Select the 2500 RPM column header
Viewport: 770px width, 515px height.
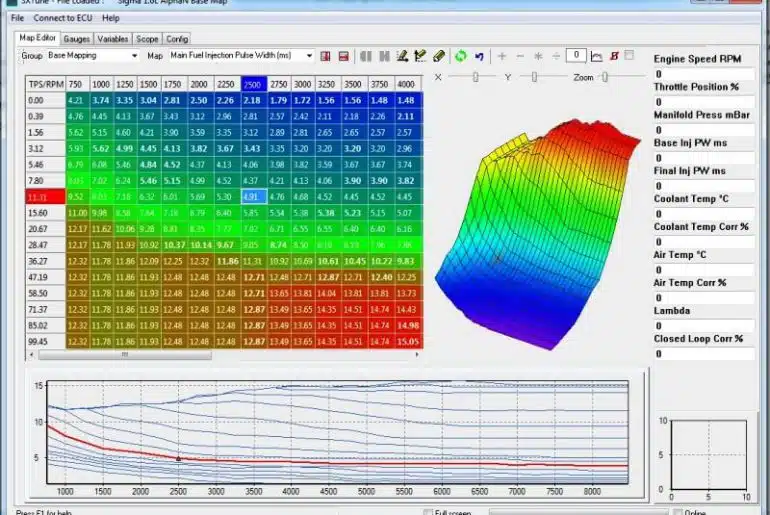click(253, 84)
